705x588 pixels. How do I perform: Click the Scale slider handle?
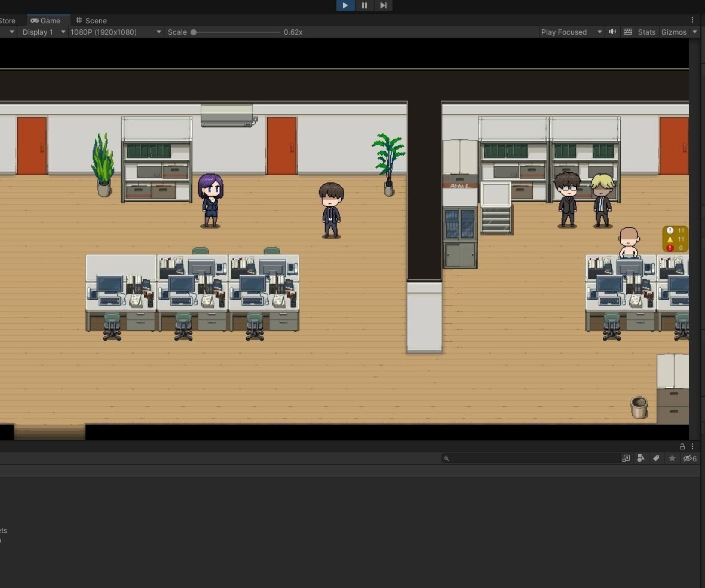pos(194,32)
